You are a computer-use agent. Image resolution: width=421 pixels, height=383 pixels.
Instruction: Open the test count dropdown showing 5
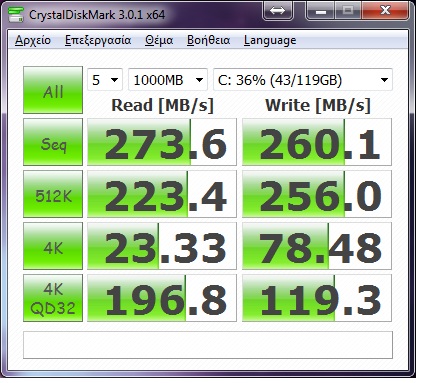point(105,80)
